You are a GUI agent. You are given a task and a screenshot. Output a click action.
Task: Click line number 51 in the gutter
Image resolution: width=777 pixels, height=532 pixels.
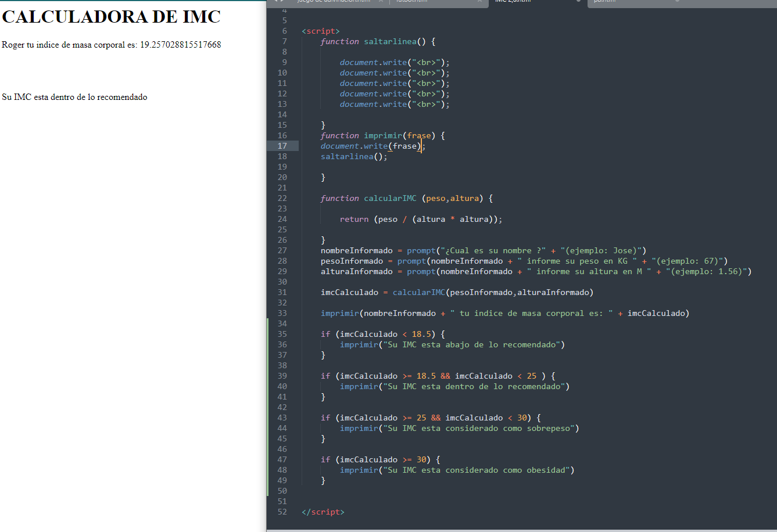(x=282, y=501)
